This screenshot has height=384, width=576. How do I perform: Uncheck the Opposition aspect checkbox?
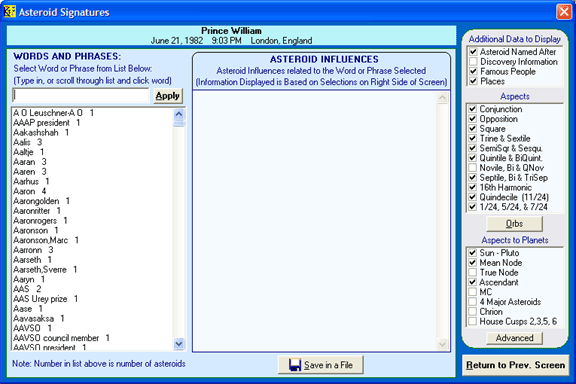coord(472,119)
